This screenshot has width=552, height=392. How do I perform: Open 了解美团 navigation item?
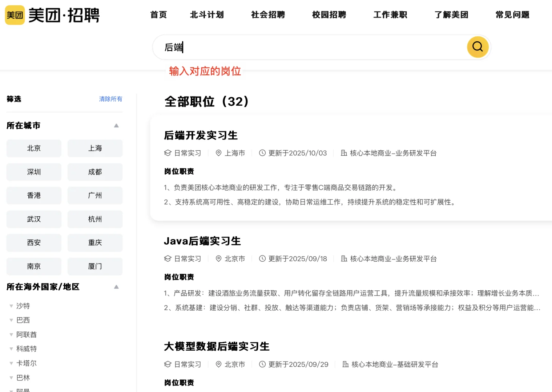click(451, 15)
